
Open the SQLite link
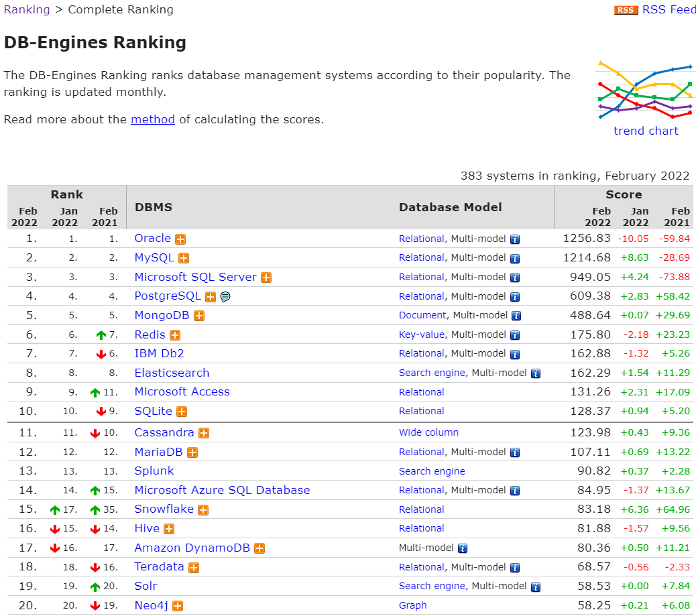pyautogui.click(x=154, y=411)
